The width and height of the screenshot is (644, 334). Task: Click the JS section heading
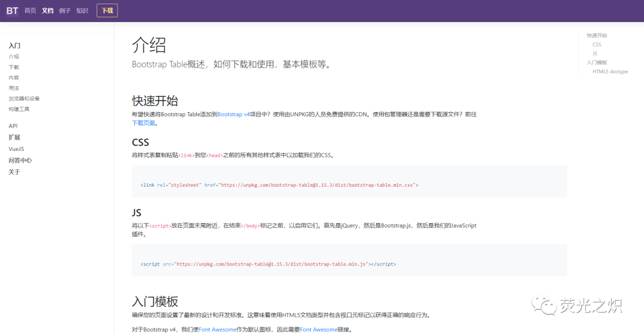point(137,212)
